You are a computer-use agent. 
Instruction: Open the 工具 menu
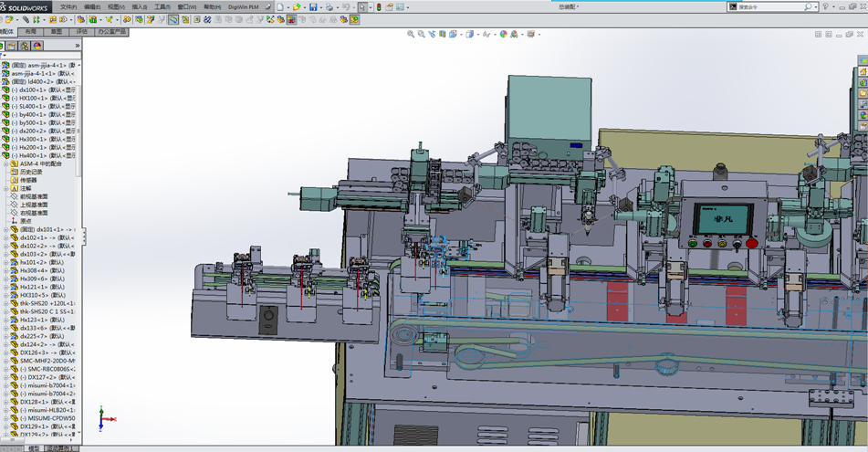(162, 6)
